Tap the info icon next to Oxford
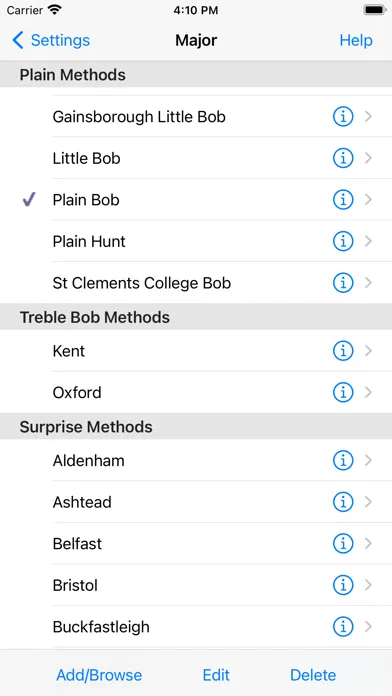This screenshot has width=392, height=696. pyautogui.click(x=343, y=392)
